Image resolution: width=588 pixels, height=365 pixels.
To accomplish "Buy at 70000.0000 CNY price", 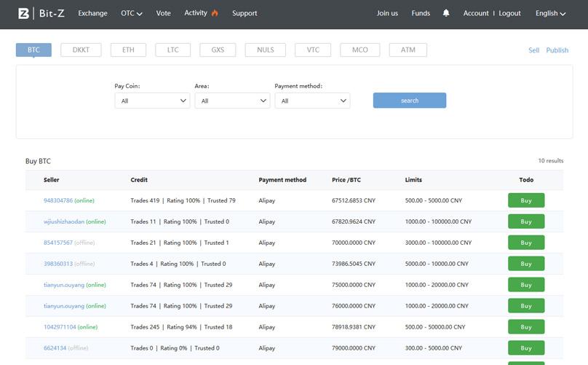I will (526, 242).
